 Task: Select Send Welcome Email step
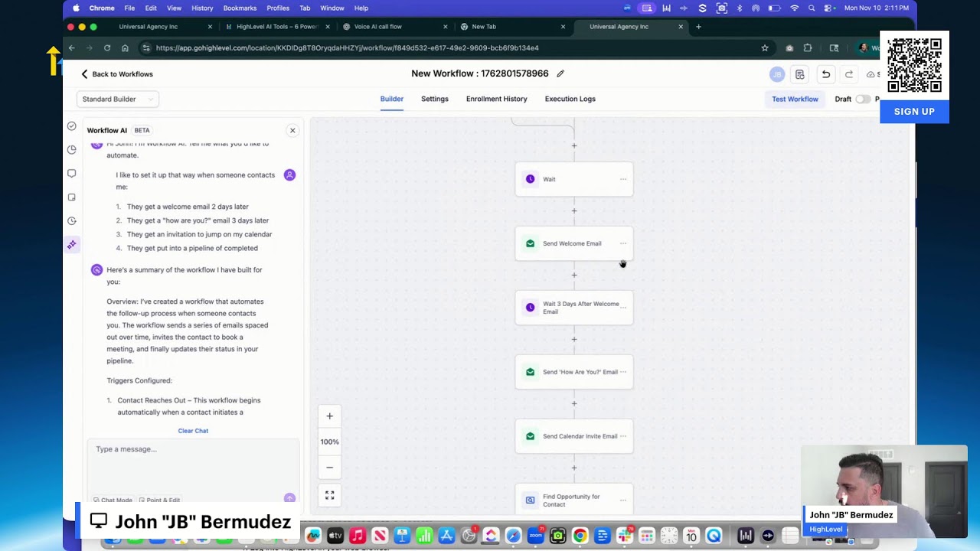[574, 243]
